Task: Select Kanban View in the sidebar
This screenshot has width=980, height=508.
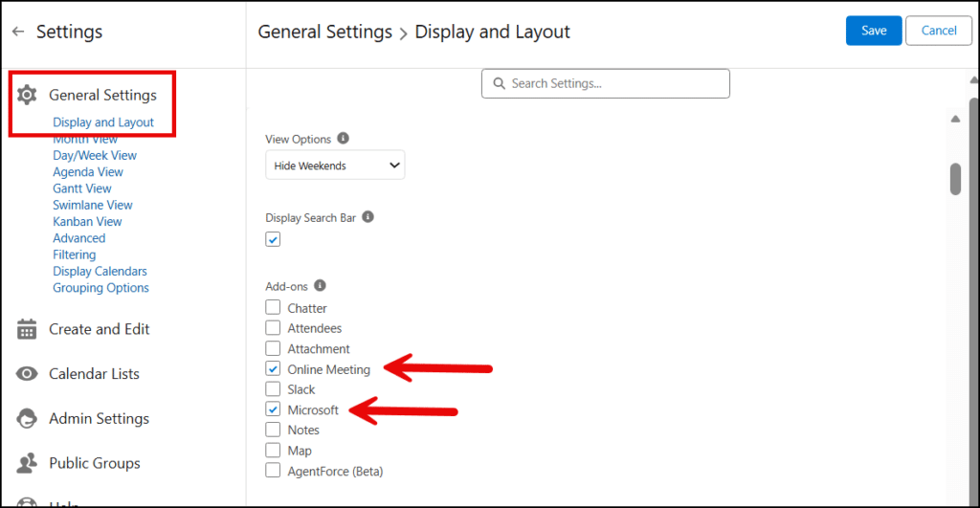Action: click(87, 222)
